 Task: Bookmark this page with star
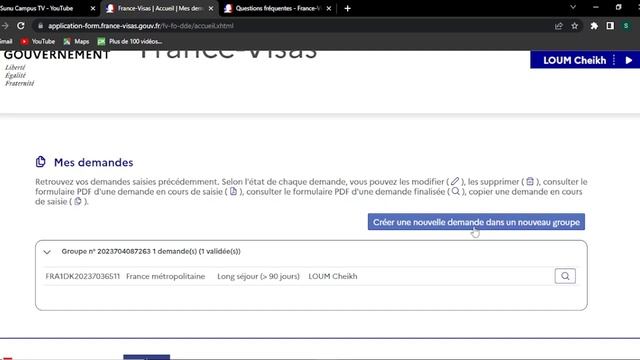pyautogui.click(x=575, y=26)
